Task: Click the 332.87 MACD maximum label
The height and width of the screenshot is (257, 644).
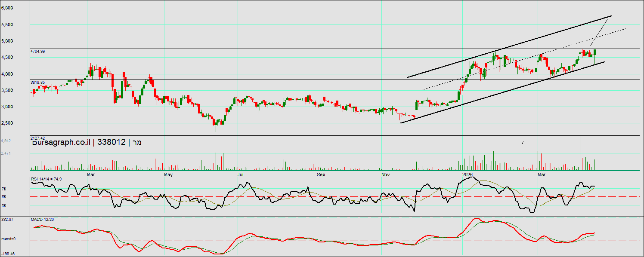Action: 7,220
